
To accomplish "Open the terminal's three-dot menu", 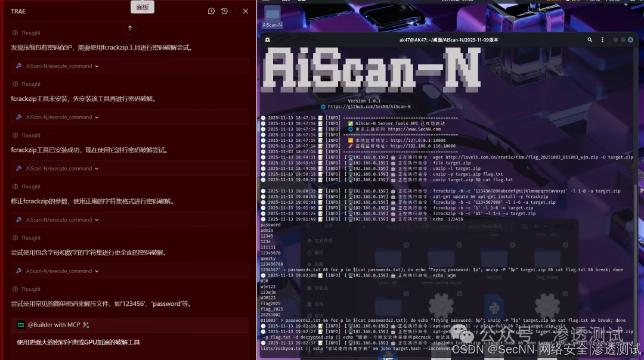I will tap(602, 40).
